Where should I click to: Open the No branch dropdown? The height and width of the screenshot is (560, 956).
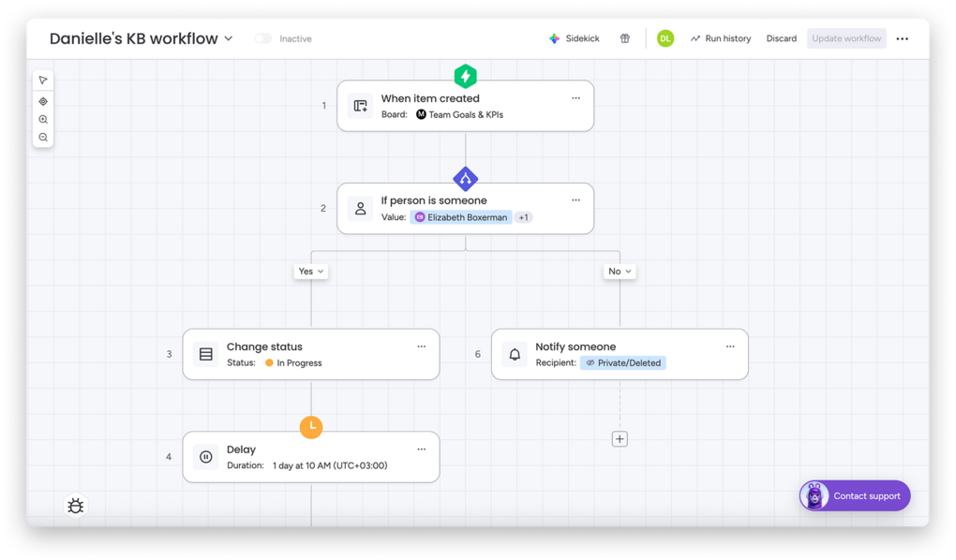[x=620, y=272]
